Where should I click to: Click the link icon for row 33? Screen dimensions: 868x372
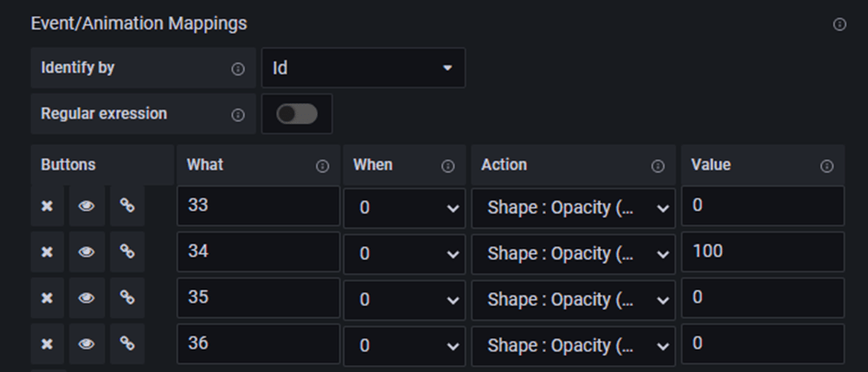click(x=127, y=206)
